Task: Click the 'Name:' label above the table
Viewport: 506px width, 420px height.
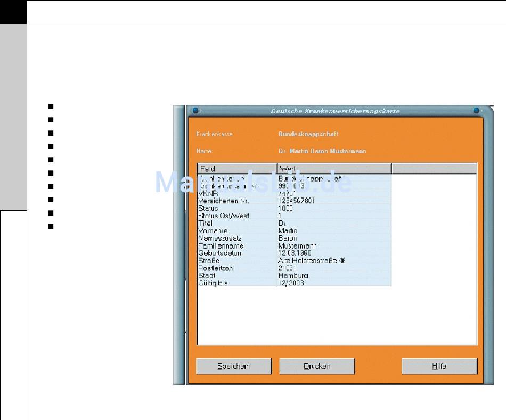Action: point(205,151)
